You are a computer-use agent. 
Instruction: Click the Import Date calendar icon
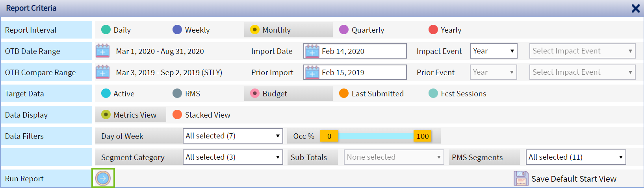312,51
